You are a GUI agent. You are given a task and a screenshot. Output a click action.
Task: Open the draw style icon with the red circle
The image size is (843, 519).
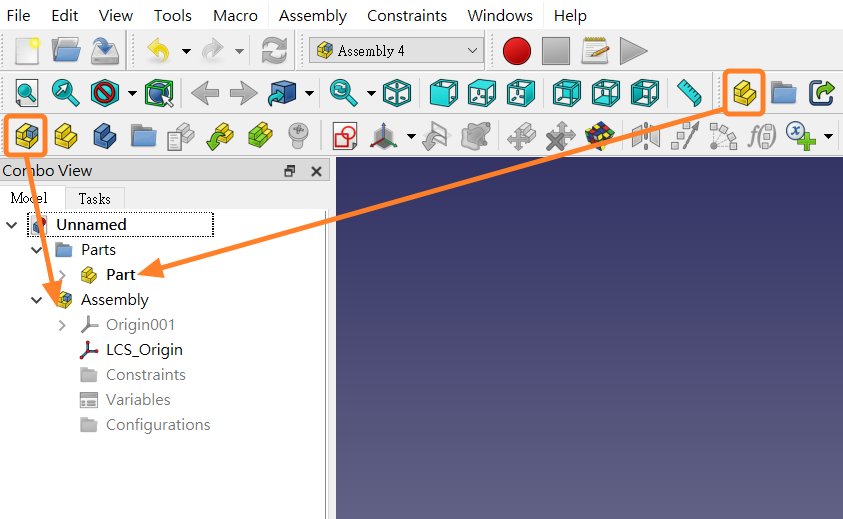[x=105, y=93]
